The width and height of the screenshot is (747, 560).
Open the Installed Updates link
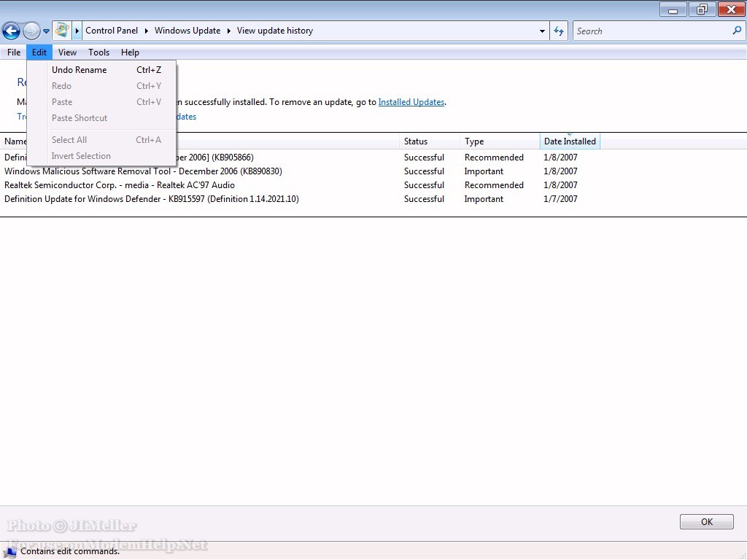(411, 102)
